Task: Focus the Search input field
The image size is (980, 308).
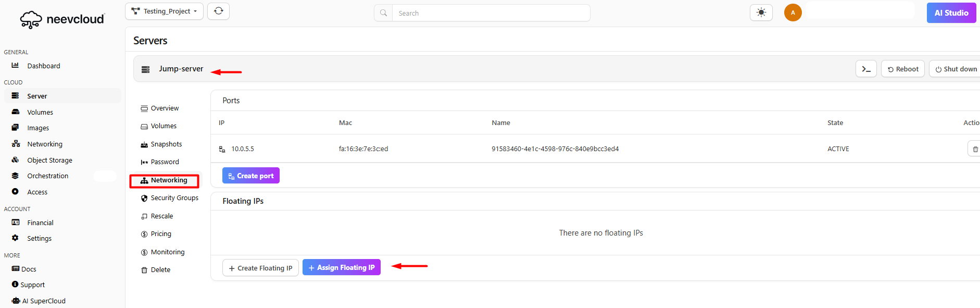Action: [489, 13]
